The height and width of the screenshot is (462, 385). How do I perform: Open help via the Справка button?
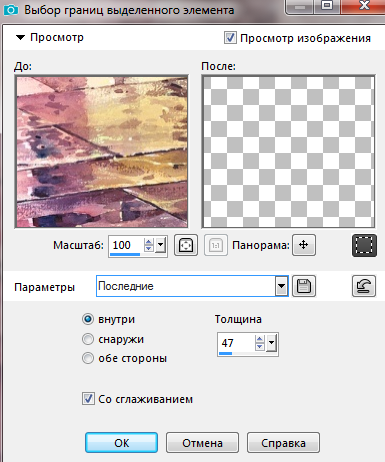point(283,443)
